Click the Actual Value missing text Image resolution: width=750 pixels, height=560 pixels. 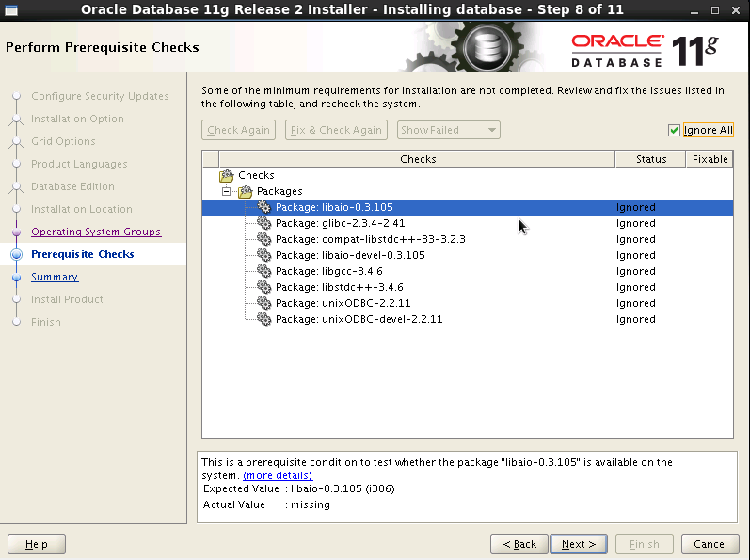[x=311, y=504]
